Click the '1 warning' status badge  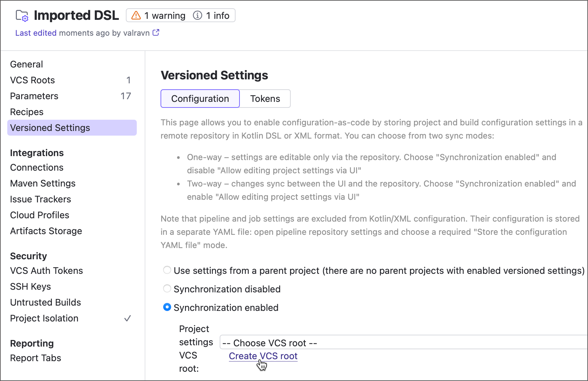[x=159, y=16]
